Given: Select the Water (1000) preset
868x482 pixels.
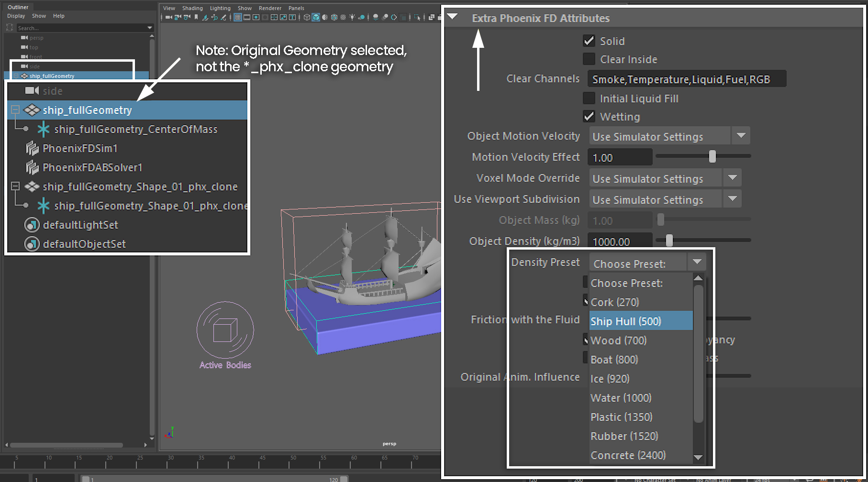Looking at the screenshot, I should (x=641, y=397).
